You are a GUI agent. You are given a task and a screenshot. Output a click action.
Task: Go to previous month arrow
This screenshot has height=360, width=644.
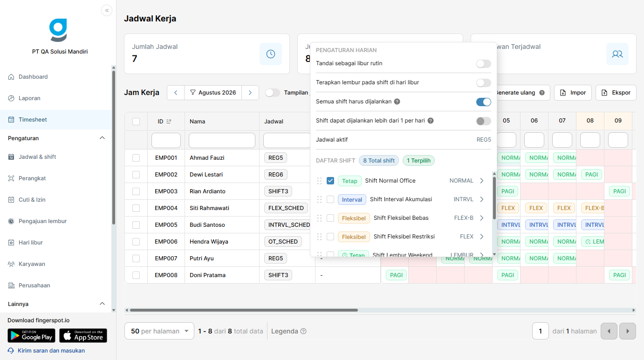176,93
